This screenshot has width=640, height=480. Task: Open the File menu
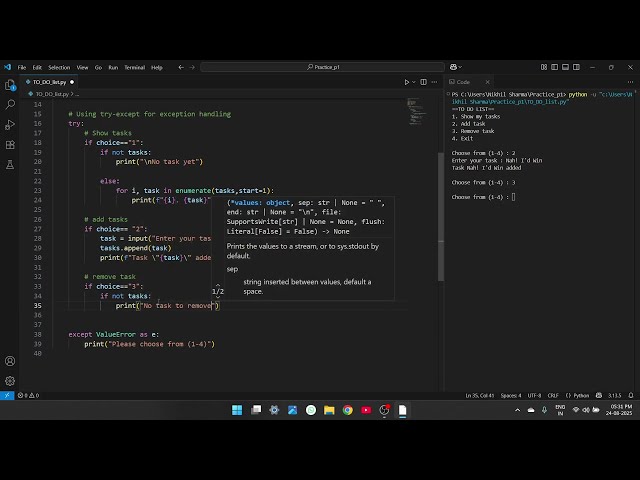22,67
